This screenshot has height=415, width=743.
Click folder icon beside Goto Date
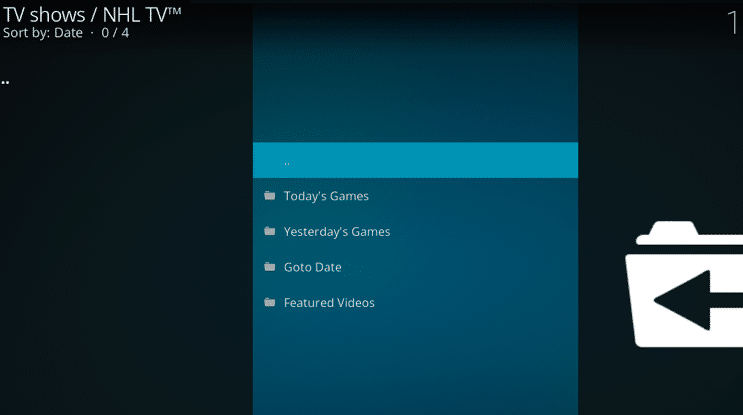(x=270, y=266)
